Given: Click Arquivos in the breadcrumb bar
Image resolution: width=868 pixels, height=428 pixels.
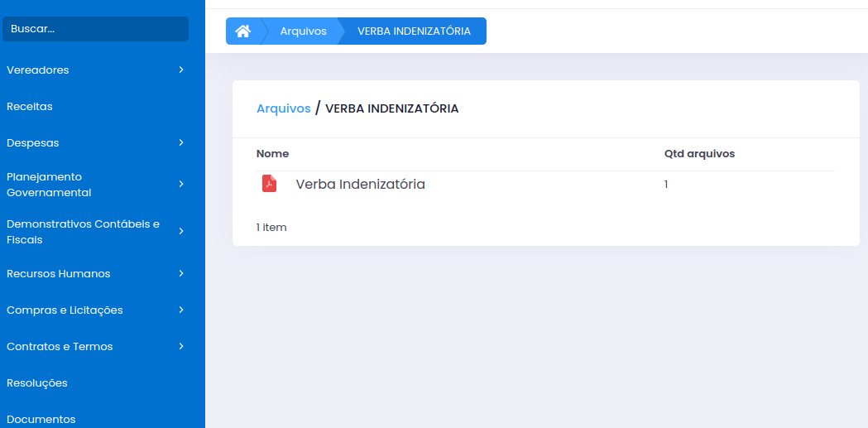Looking at the screenshot, I should click(303, 31).
